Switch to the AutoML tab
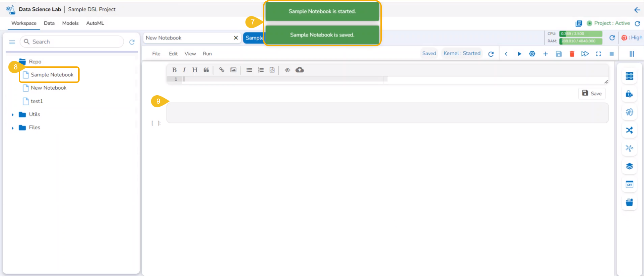Image resolution: width=644 pixels, height=277 pixels. (x=95, y=23)
